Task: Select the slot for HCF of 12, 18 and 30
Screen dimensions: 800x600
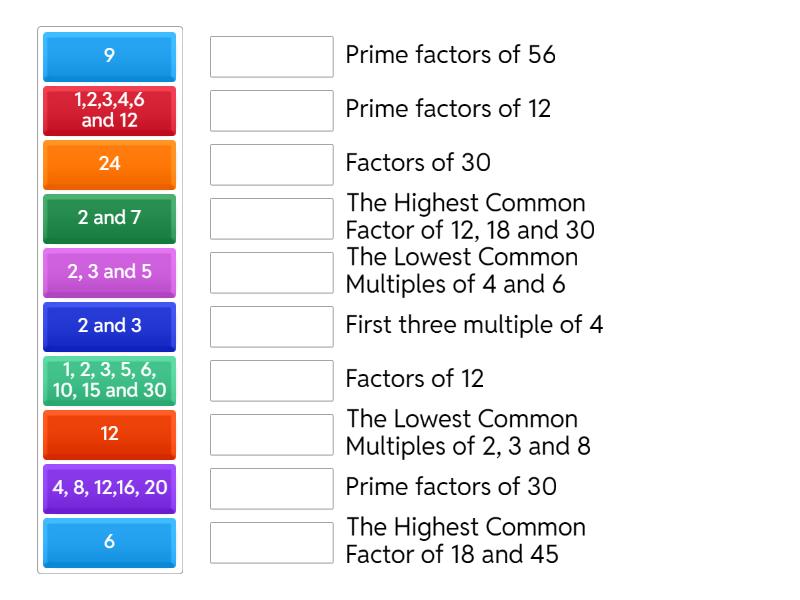Action: pos(272,219)
